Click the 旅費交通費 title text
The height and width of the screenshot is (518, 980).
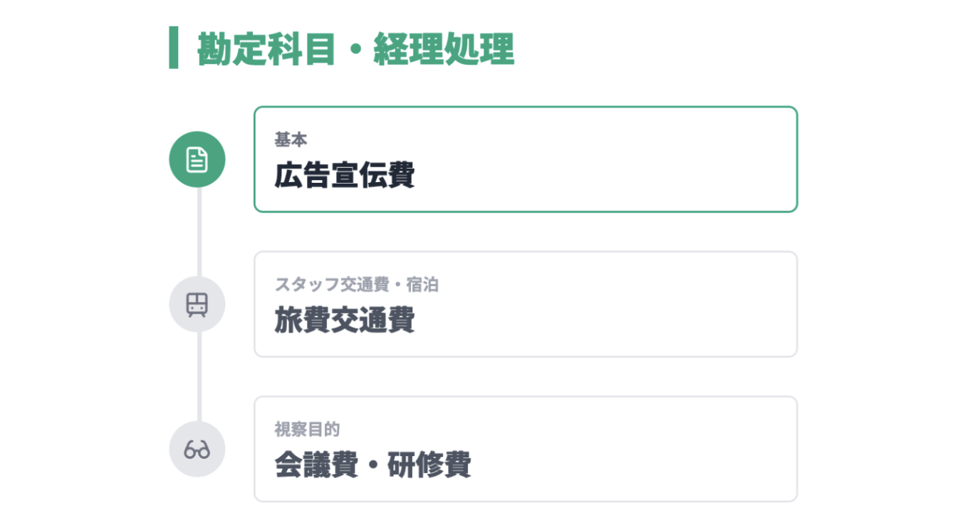click(x=345, y=321)
